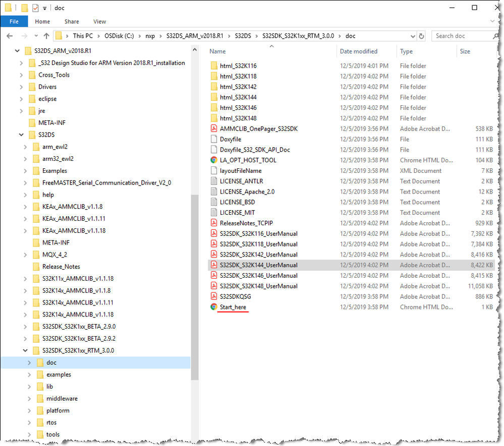Viewport: 504px width, 446px height.
Task: Select the html_S32K144 folder name
Action: coord(238,97)
